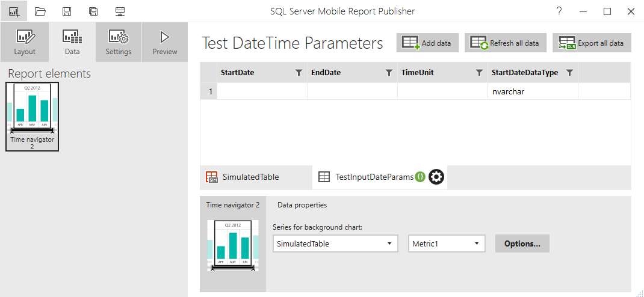Filter the EndDate column
The height and width of the screenshot is (297, 644).
[389, 73]
